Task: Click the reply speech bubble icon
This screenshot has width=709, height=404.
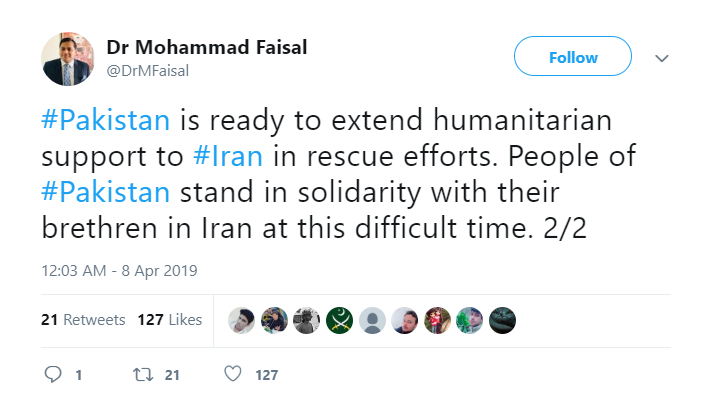Action: (54, 375)
